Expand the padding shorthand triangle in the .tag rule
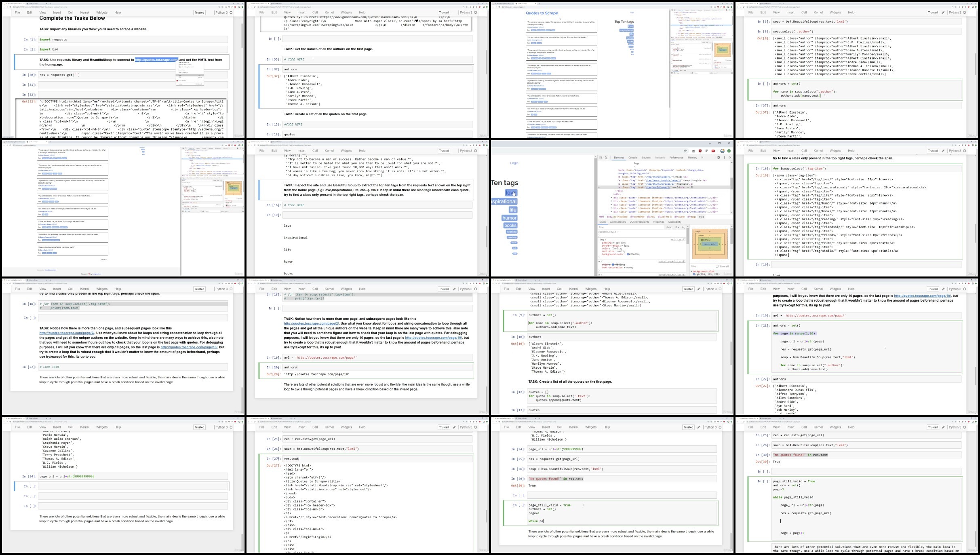Image resolution: width=980 pixels, height=555 pixels. tap(614, 243)
